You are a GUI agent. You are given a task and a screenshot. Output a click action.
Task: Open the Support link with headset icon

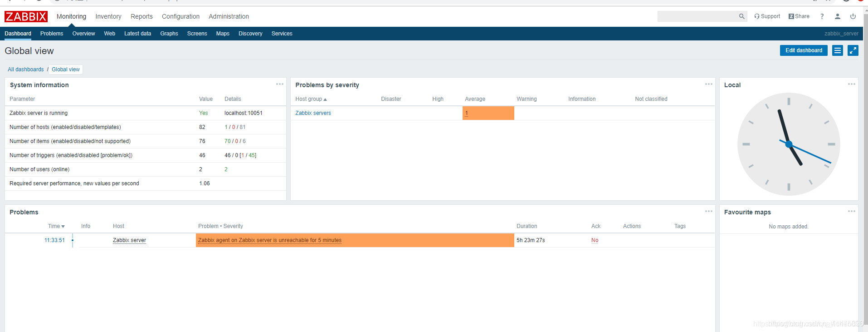[x=767, y=16]
